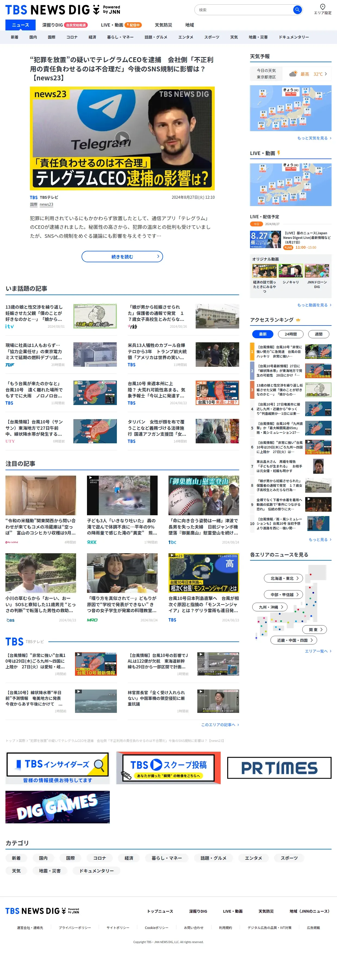Expand the 北海道・東北 area button

[x=283, y=578]
